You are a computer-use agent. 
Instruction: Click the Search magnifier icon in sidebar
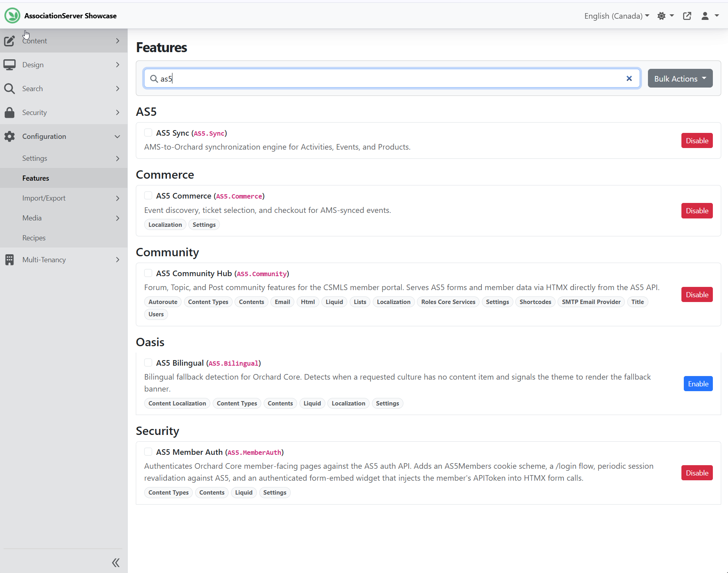coord(10,88)
